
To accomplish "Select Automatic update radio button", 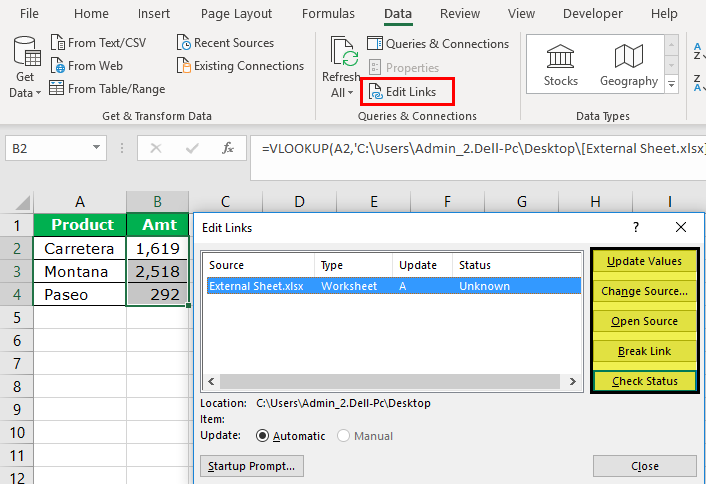I will tap(262, 436).
